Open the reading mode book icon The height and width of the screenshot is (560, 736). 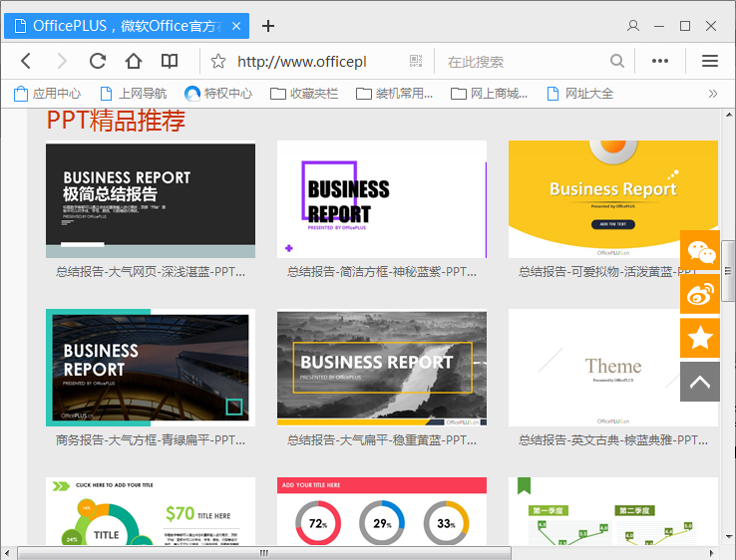(170, 61)
